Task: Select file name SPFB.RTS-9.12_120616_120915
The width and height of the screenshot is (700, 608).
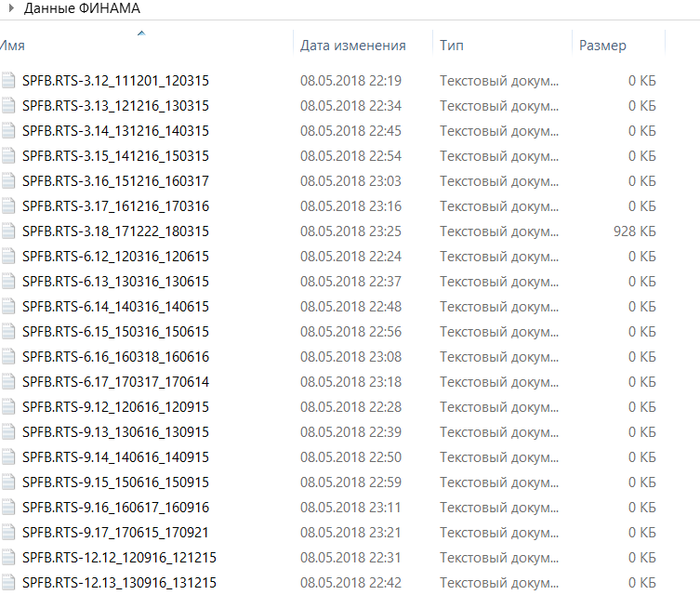Action: tap(115, 407)
